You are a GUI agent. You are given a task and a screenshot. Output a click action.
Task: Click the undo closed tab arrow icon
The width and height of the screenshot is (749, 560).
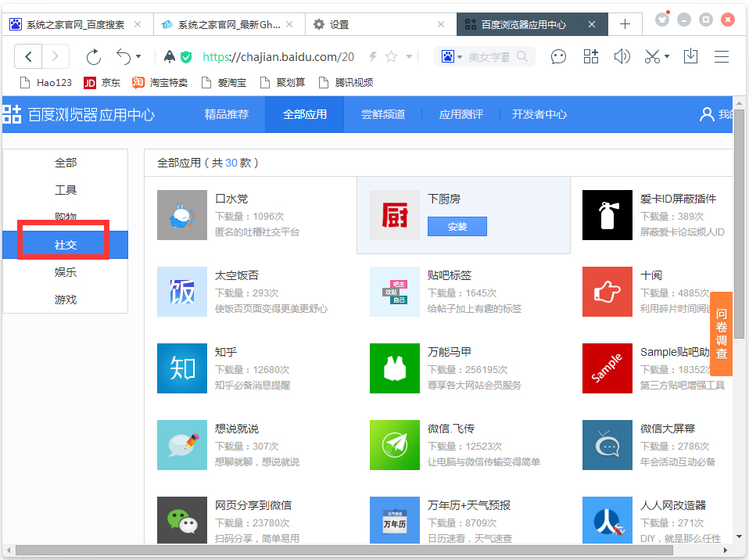click(x=124, y=57)
